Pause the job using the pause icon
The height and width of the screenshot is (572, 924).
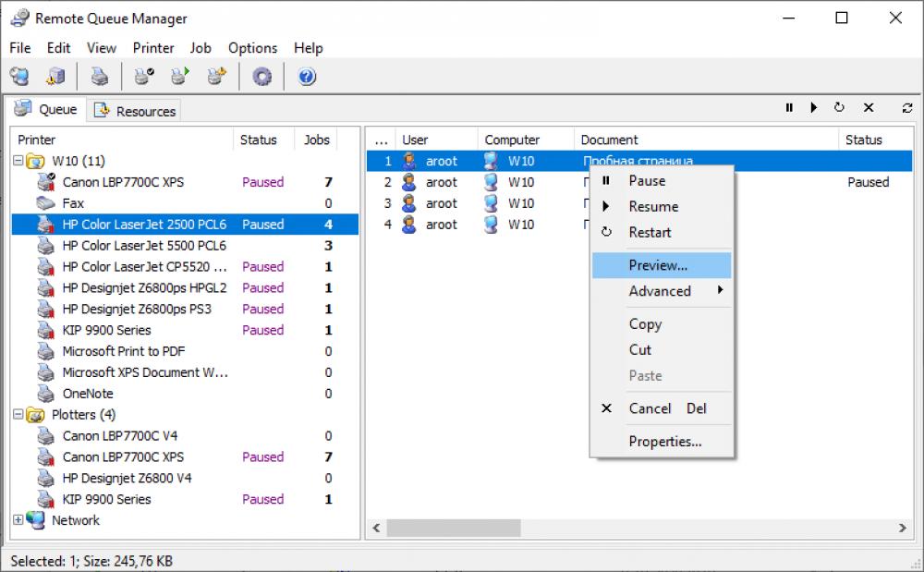789,107
